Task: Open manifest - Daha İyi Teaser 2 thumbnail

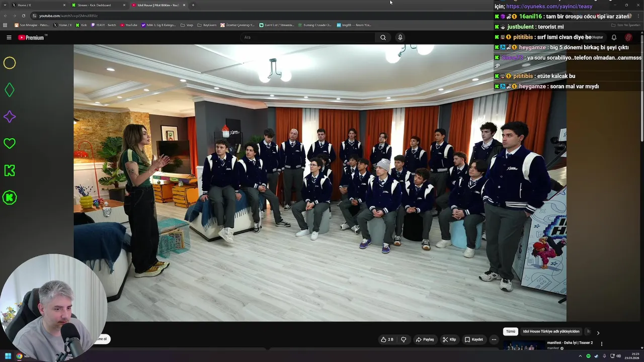Action: [523, 346]
